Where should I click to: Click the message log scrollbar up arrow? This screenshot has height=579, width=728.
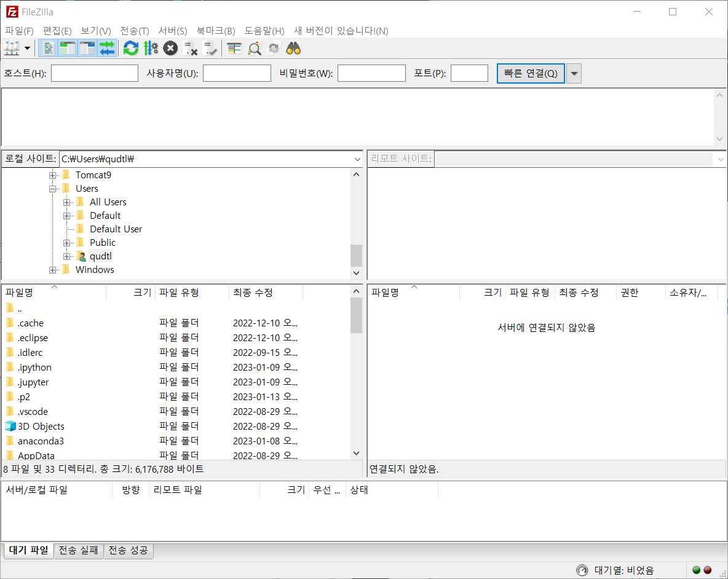(x=719, y=95)
